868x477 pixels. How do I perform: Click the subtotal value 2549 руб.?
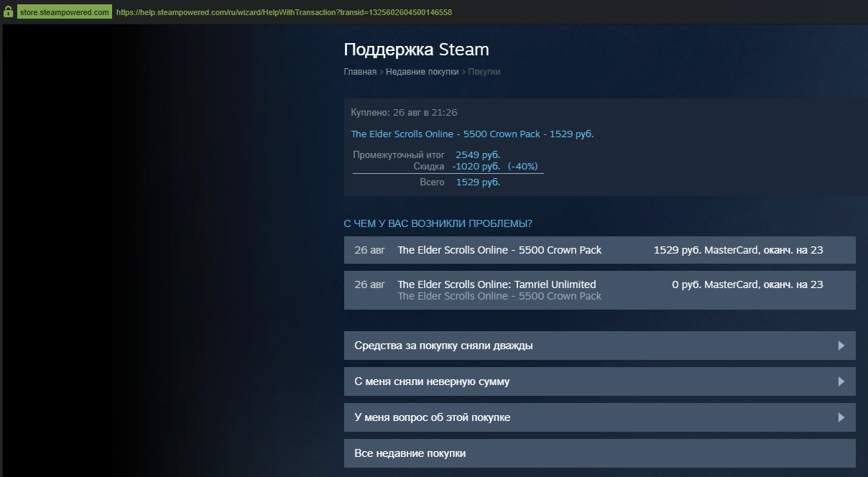tap(478, 155)
